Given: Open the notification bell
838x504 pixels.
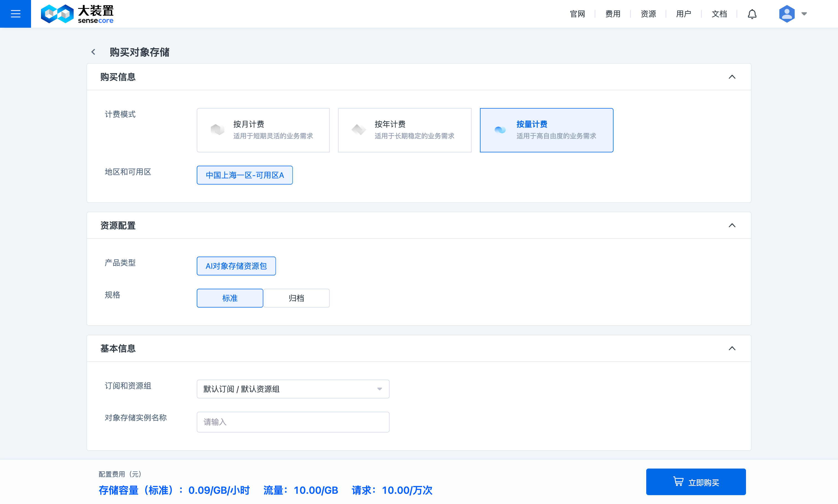Looking at the screenshot, I should 752,14.
